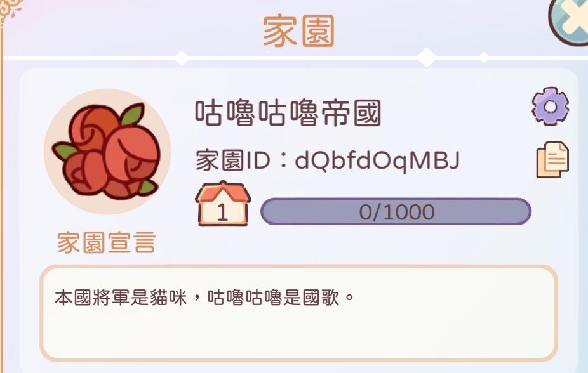Click the red rose homestead avatar
The width and height of the screenshot is (588, 373).
tap(107, 152)
